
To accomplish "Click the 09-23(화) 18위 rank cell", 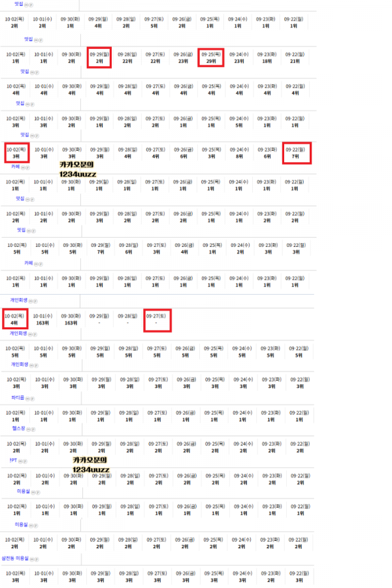I will [x=267, y=57].
